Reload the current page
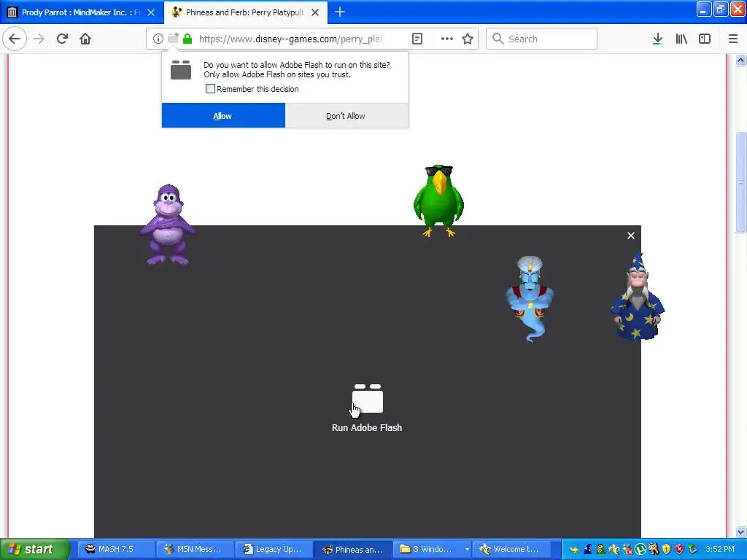This screenshot has width=747, height=560. tap(62, 39)
